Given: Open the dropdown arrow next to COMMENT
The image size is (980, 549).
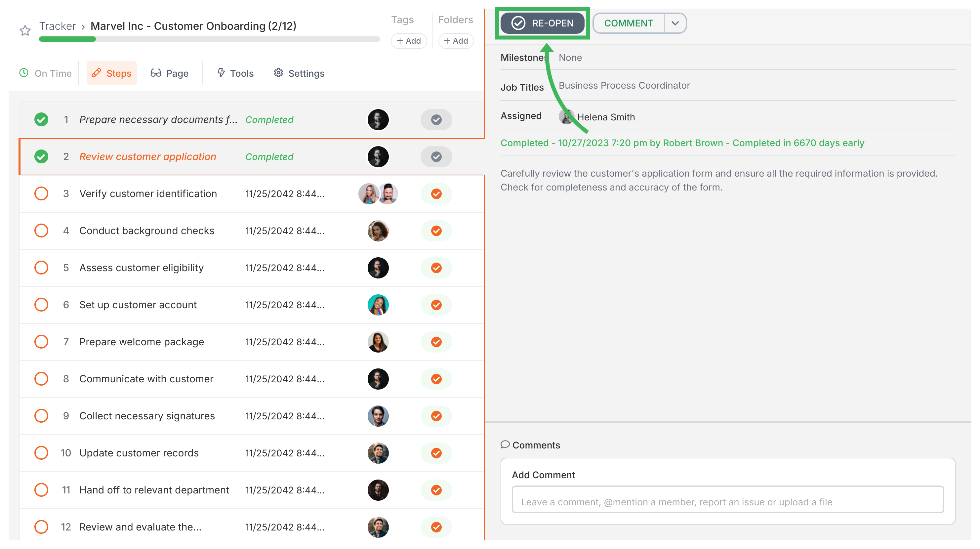Looking at the screenshot, I should [x=675, y=23].
